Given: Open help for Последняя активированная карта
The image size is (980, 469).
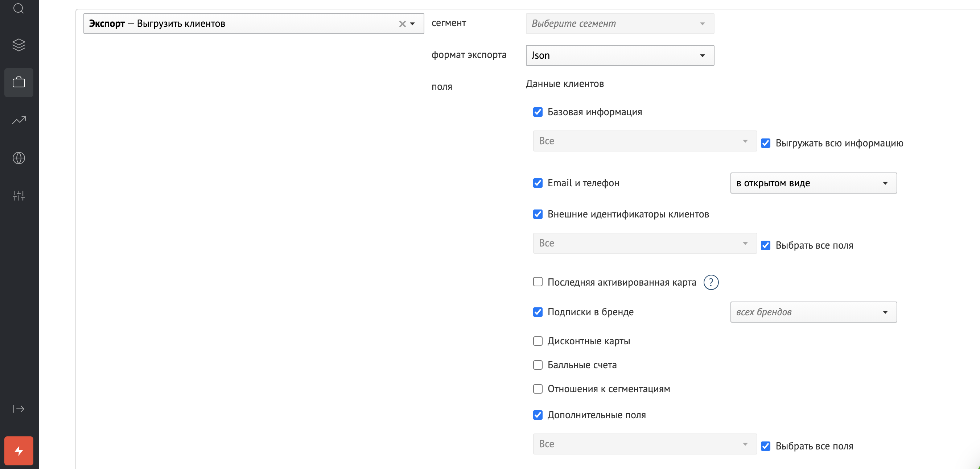Looking at the screenshot, I should click(711, 282).
